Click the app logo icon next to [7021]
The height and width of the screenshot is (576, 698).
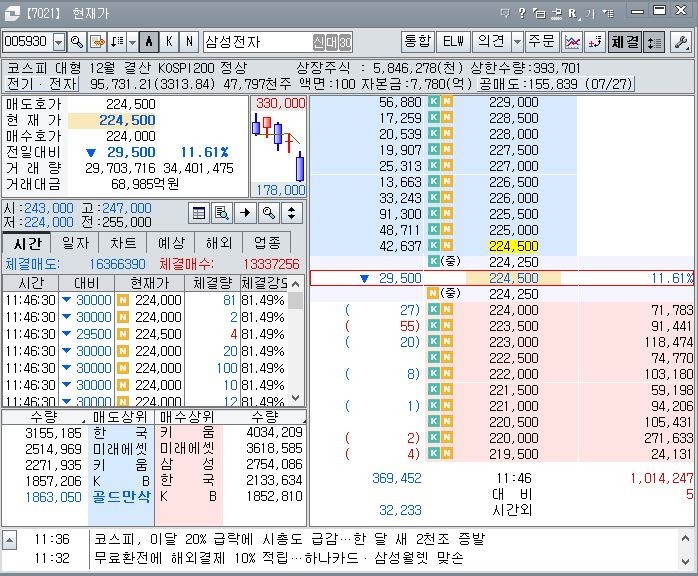tap(12, 13)
